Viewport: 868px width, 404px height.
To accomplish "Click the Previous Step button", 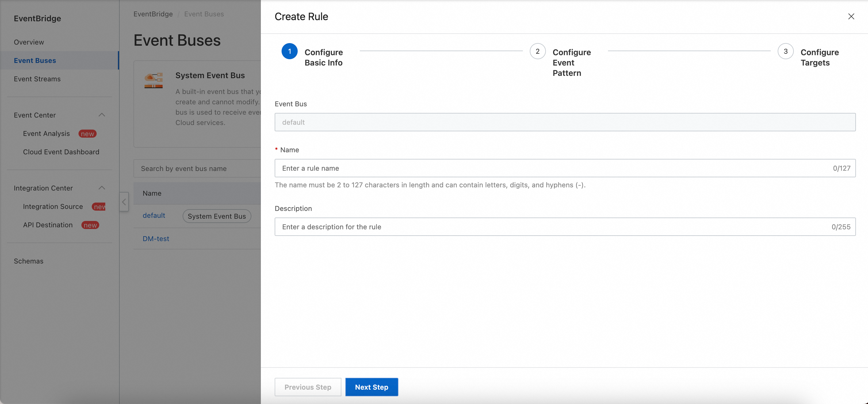I will (308, 387).
